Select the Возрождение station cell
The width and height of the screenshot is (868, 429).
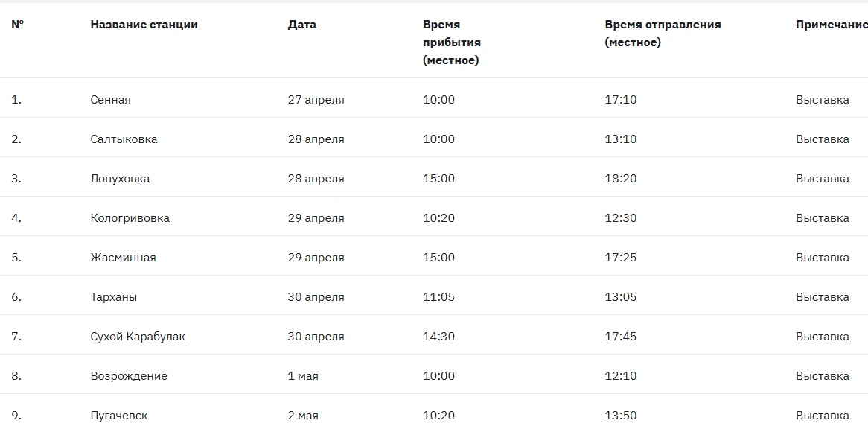pos(129,376)
